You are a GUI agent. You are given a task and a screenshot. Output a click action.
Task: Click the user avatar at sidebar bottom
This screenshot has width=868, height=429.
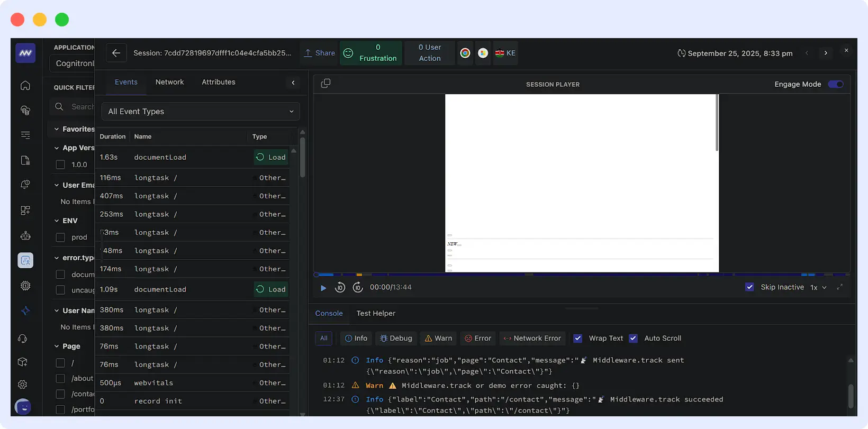tap(23, 407)
